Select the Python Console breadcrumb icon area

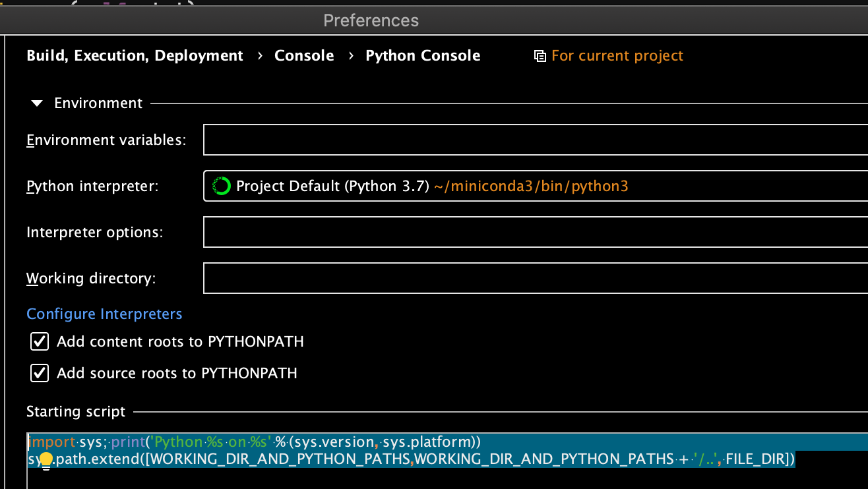coord(423,55)
